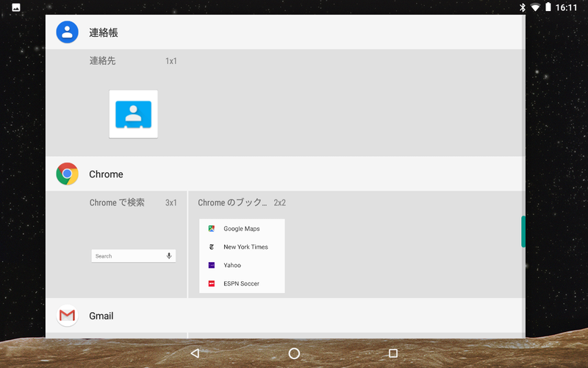Click the Yahoo bookmark text
Image resolution: width=588 pixels, height=368 pixels.
(x=232, y=265)
